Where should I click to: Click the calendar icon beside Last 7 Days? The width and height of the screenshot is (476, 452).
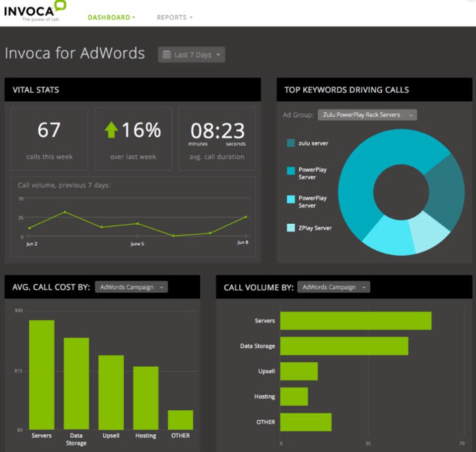point(167,55)
